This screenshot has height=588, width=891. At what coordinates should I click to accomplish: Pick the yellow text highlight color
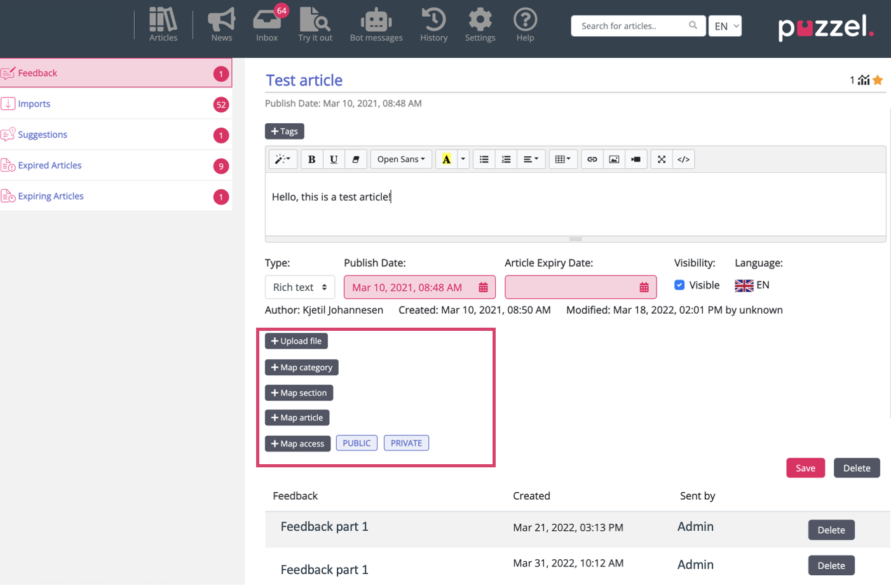tap(447, 159)
